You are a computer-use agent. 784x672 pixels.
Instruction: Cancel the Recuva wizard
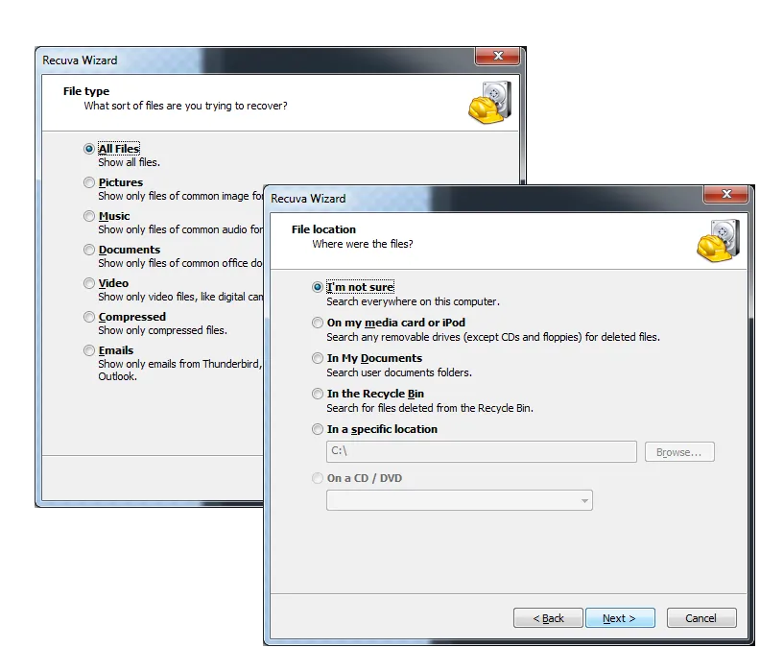pyautogui.click(x=701, y=618)
